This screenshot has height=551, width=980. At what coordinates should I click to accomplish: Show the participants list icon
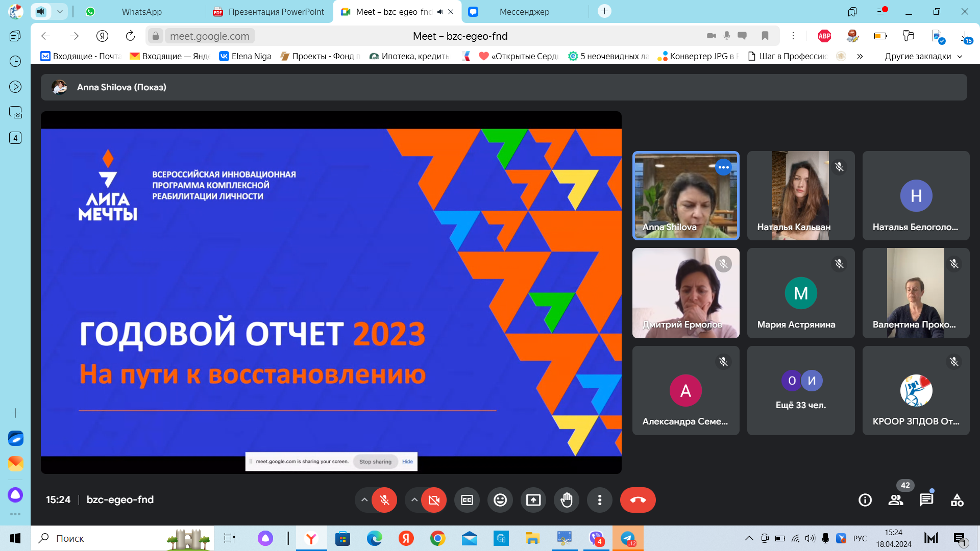point(896,500)
